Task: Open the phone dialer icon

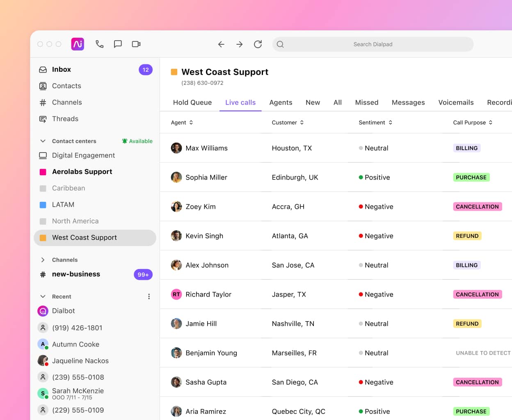Action: (100, 44)
